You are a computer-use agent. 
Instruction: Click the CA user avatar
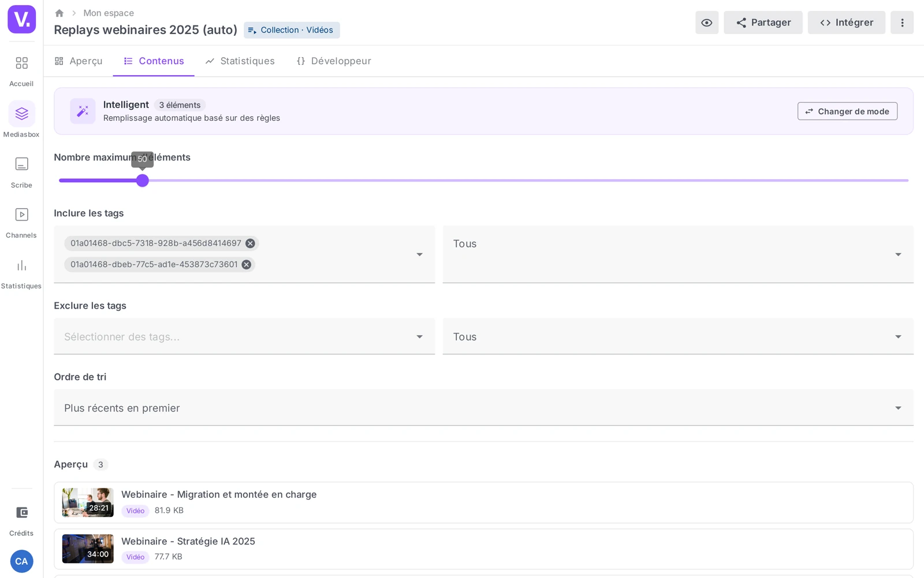click(x=21, y=561)
